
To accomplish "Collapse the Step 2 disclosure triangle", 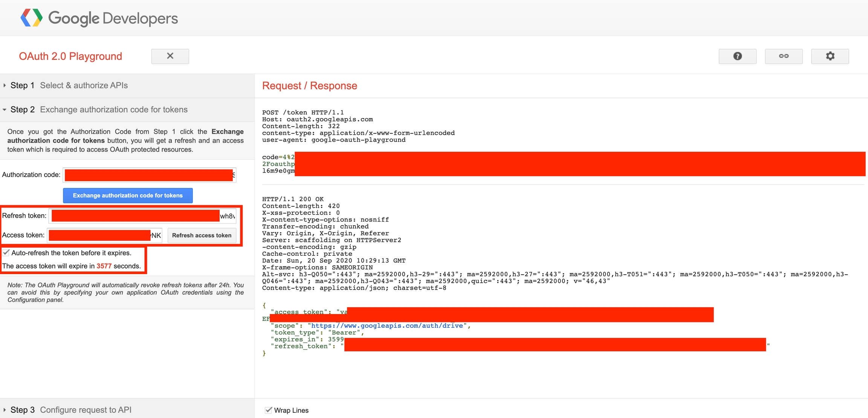I will [x=5, y=110].
